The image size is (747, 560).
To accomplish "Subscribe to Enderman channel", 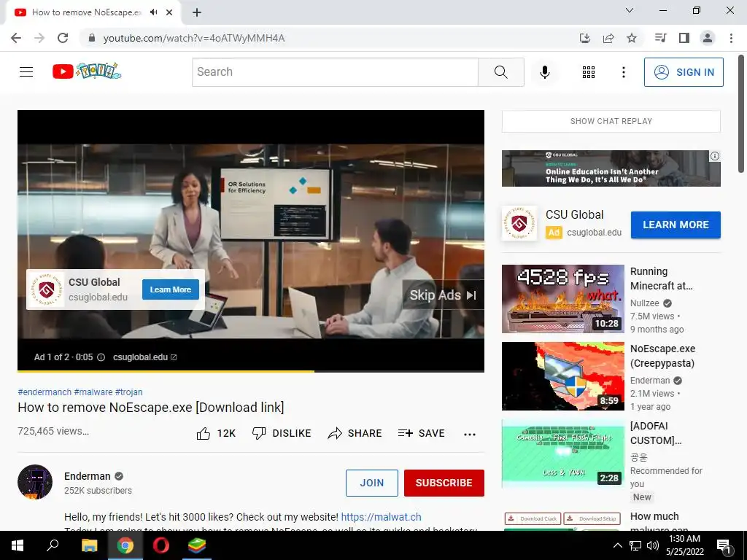I will [x=444, y=483].
